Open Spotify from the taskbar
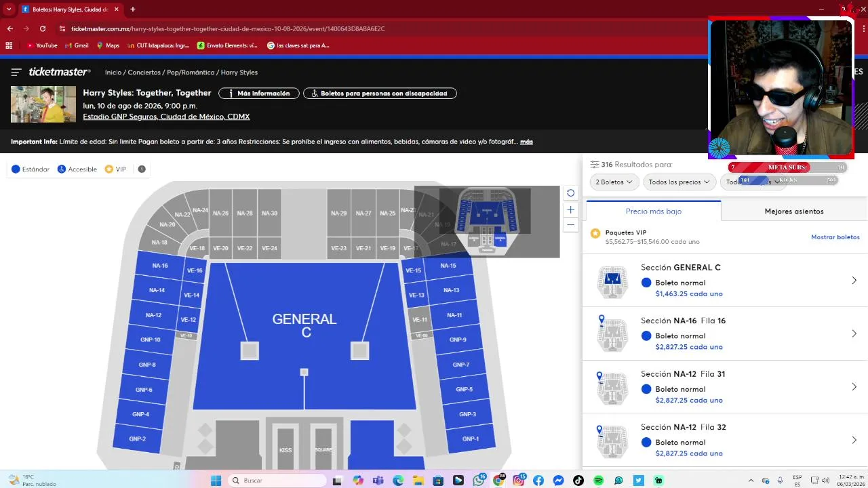This screenshot has width=868, height=488. tap(599, 481)
